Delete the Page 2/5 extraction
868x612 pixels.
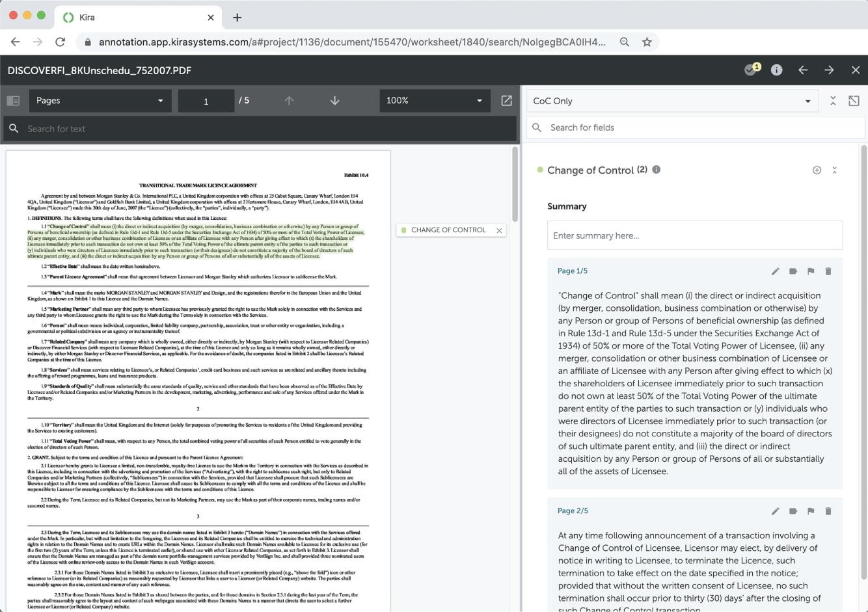(828, 511)
